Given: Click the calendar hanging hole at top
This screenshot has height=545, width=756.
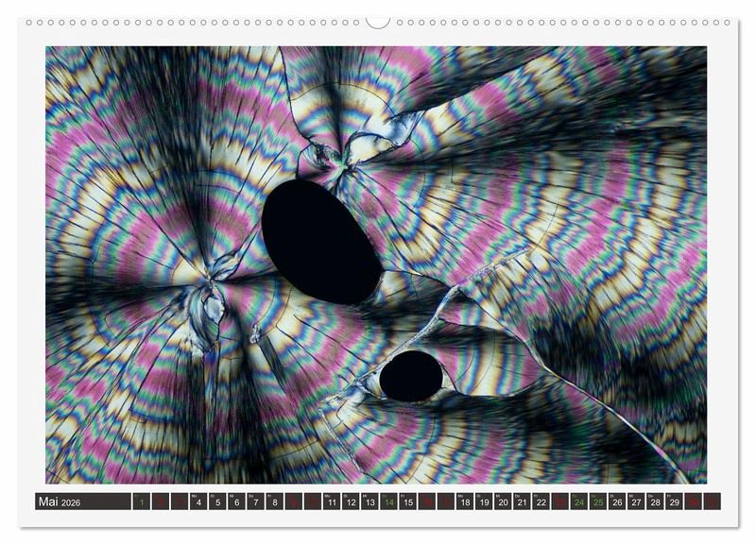Looking at the screenshot, I should pos(378,21).
